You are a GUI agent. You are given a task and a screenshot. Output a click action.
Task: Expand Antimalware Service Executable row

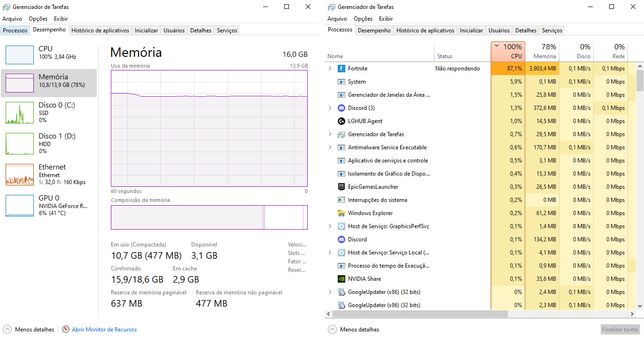(330, 147)
